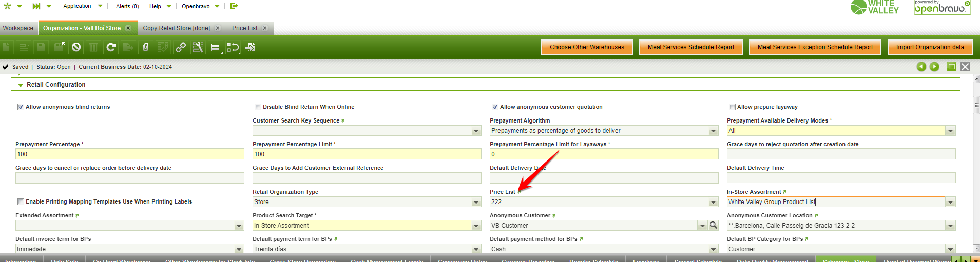Open the Help menu

160,6
